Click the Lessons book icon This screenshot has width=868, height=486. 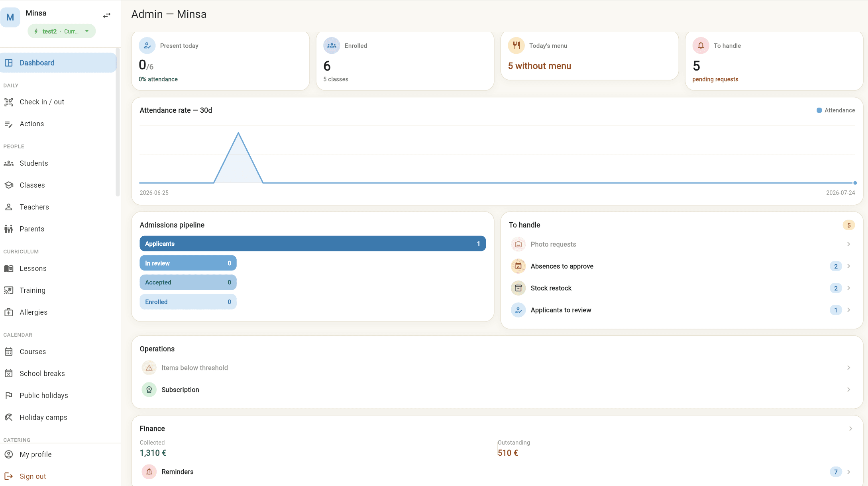click(x=9, y=268)
